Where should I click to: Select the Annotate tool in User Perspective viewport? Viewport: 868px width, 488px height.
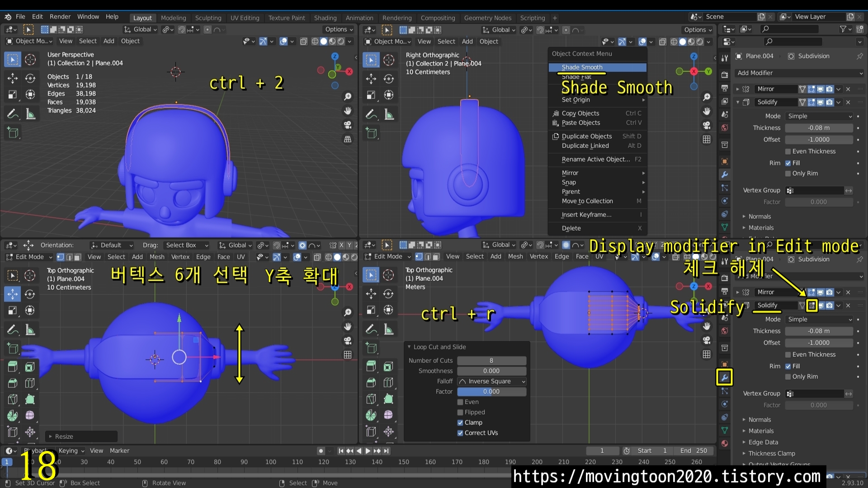(13, 114)
